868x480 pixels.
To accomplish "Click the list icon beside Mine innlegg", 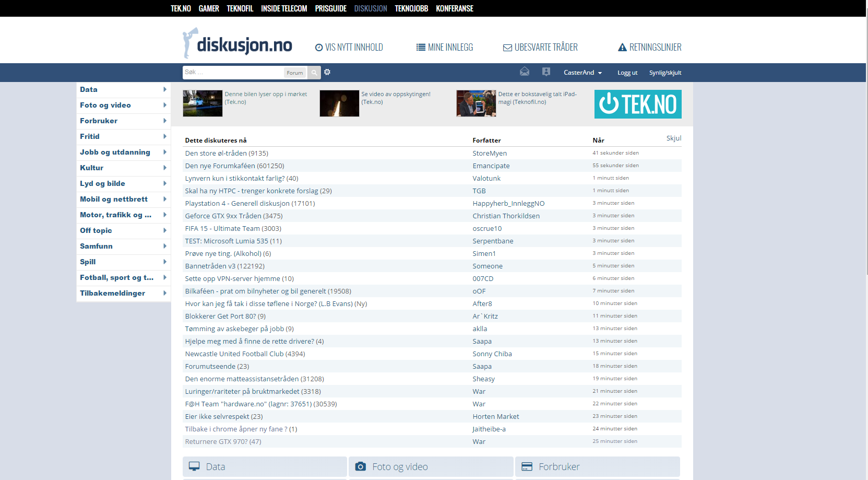I will (421, 48).
